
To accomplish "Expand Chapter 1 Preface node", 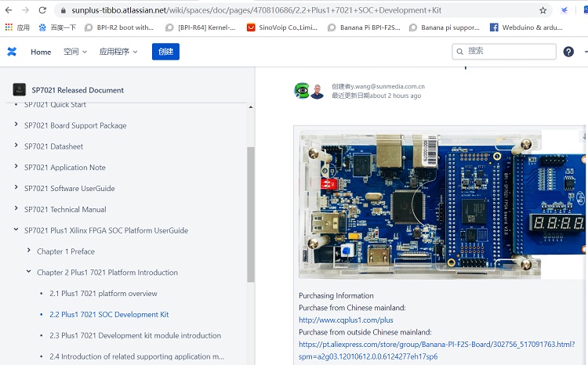I will (28, 250).
